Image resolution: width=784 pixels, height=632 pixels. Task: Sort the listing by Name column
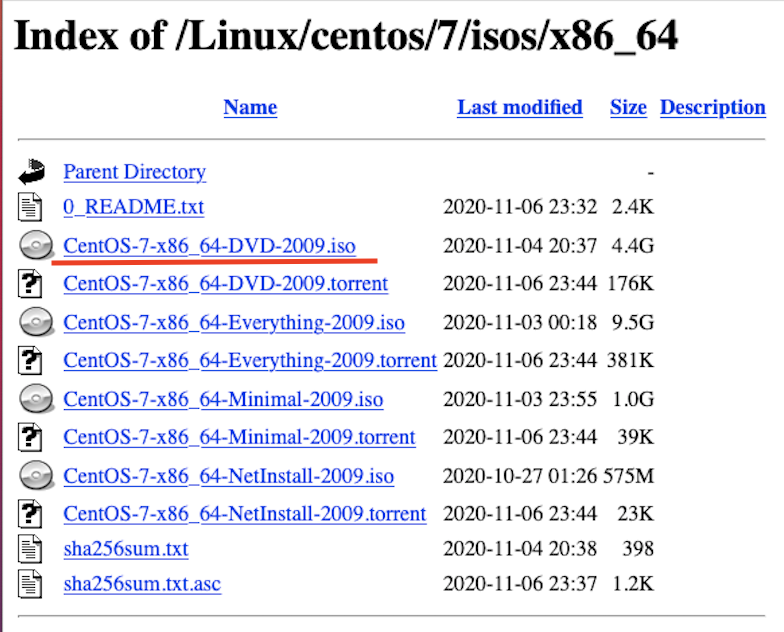click(x=250, y=108)
